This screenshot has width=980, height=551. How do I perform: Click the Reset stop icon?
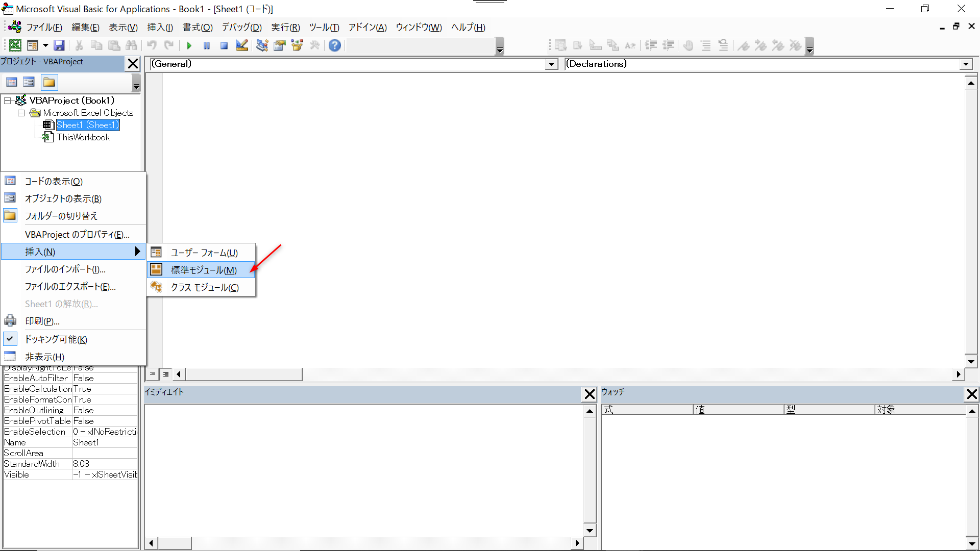224,45
